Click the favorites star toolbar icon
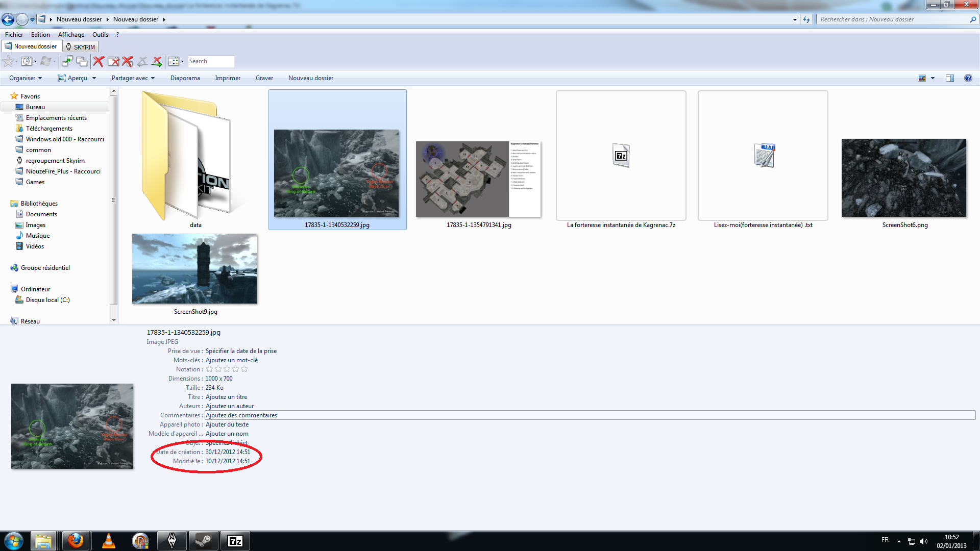Image resolution: width=980 pixels, height=551 pixels. [x=8, y=62]
